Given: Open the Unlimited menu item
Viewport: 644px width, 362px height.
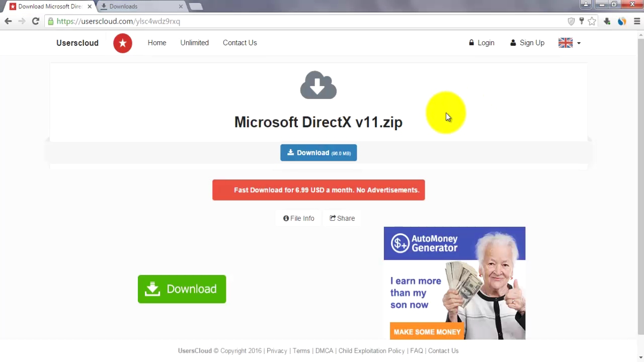Looking at the screenshot, I should [x=195, y=43].
